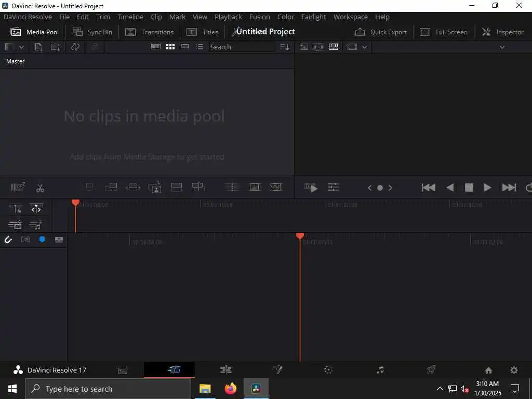The width and height of the screenshot is (532, 399).
Task: Open the viewer Tools sliders icon
Action: coord(333,187)
